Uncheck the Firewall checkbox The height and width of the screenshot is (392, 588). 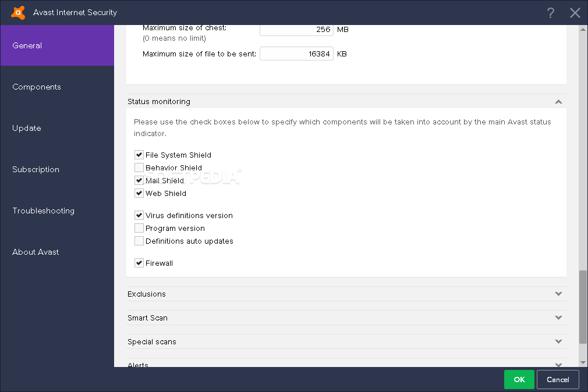pos(139,263)
